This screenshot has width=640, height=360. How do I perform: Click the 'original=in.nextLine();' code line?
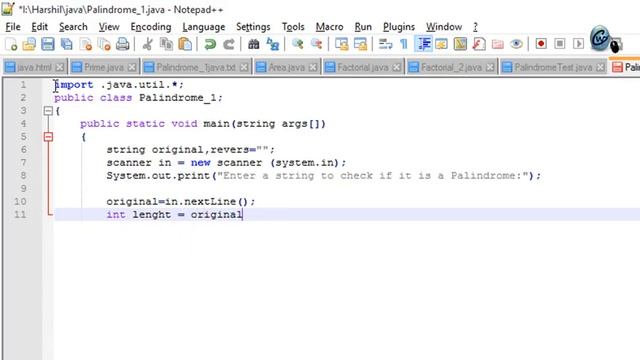pos(180,202)
